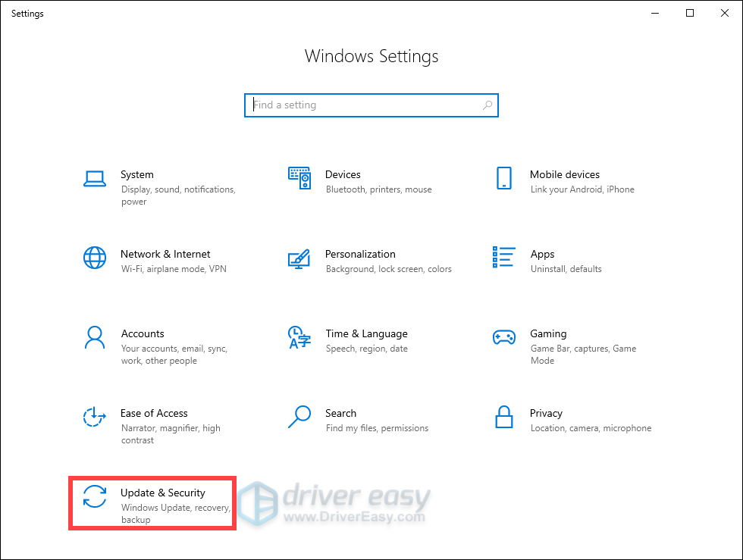The height and width of the screenshot is (560, 743).
Task: Click the Update & Security refresh icon
Action: pos(95,496)
